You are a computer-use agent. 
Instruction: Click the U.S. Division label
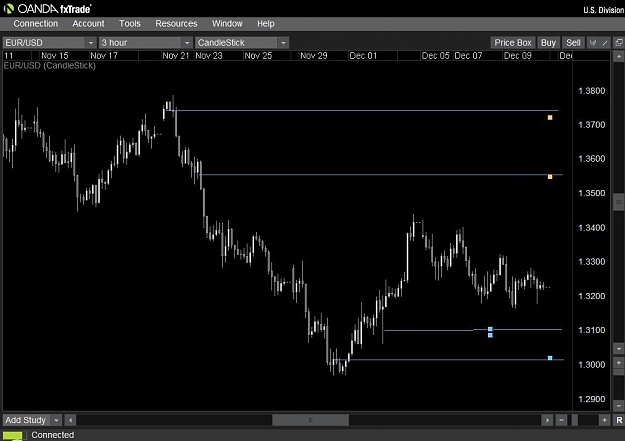pyautogui.click(x=603, y=10)
